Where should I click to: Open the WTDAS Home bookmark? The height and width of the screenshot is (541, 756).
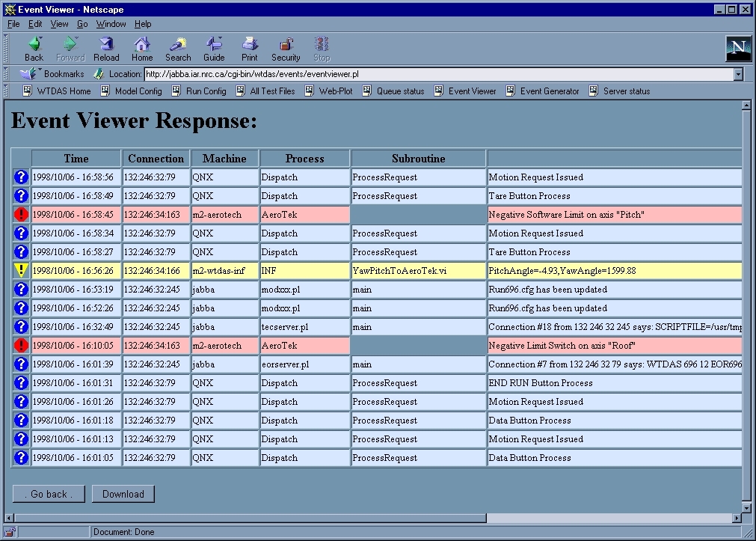(x=57, y=91)
